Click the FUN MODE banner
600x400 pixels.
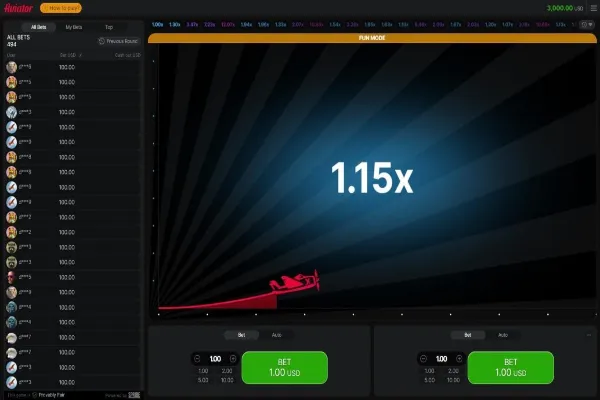coord(372,38)
